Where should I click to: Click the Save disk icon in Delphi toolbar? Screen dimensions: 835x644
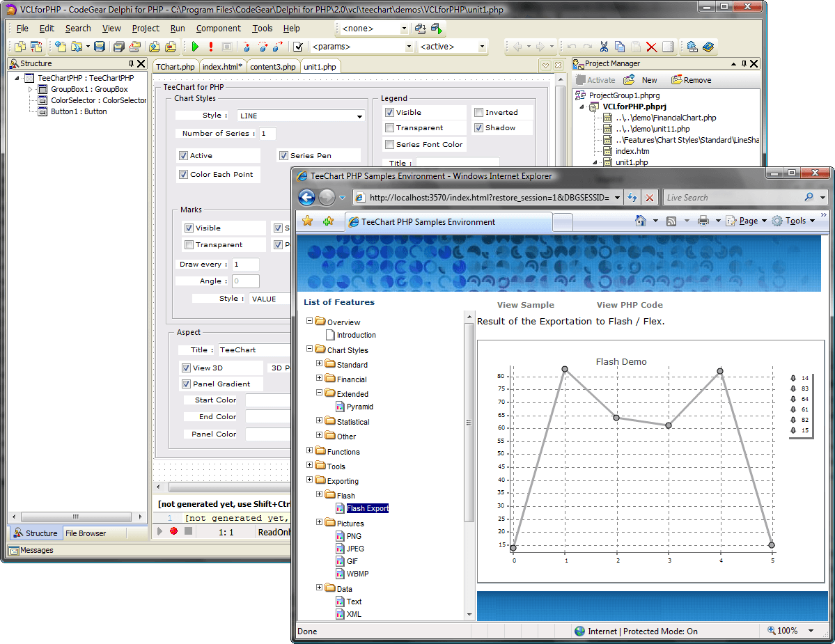[100, 47]
